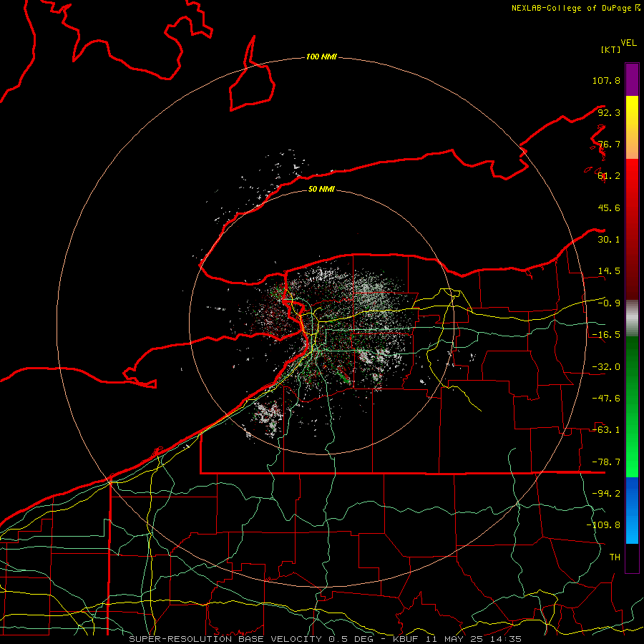This screenshot has height=644, width=644.
Task: Click the TH label below the scale
Action: [615, 557]
